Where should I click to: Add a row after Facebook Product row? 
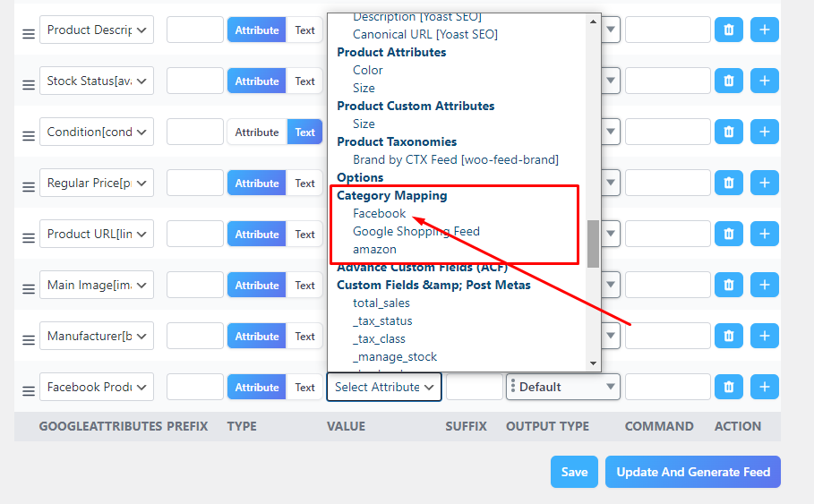764,387
